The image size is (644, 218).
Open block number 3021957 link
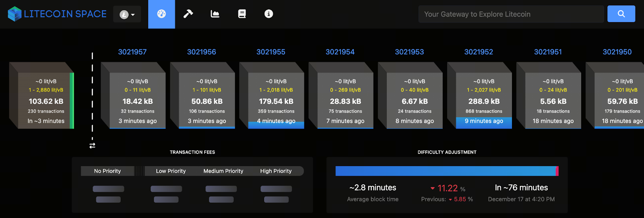(x=132, y=52)
